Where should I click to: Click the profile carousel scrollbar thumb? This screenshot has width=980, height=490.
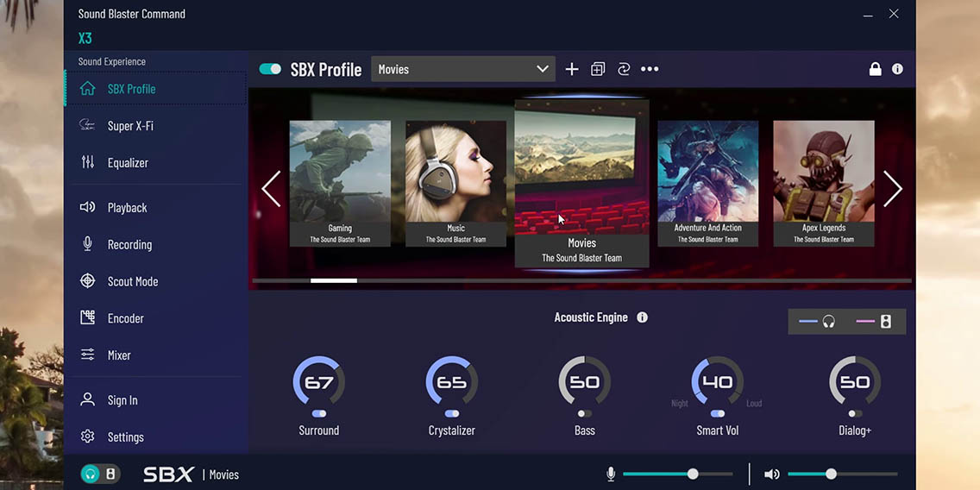click(x=334, y=280)
